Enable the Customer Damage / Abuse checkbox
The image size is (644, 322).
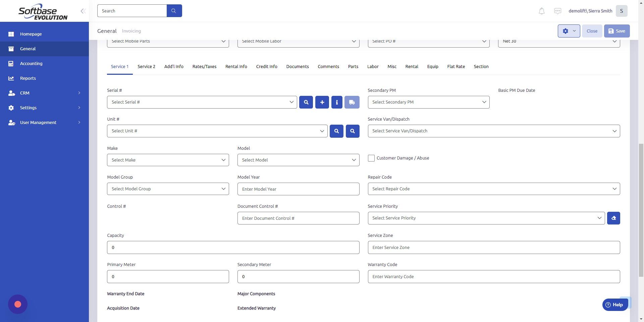coord(371,158)
